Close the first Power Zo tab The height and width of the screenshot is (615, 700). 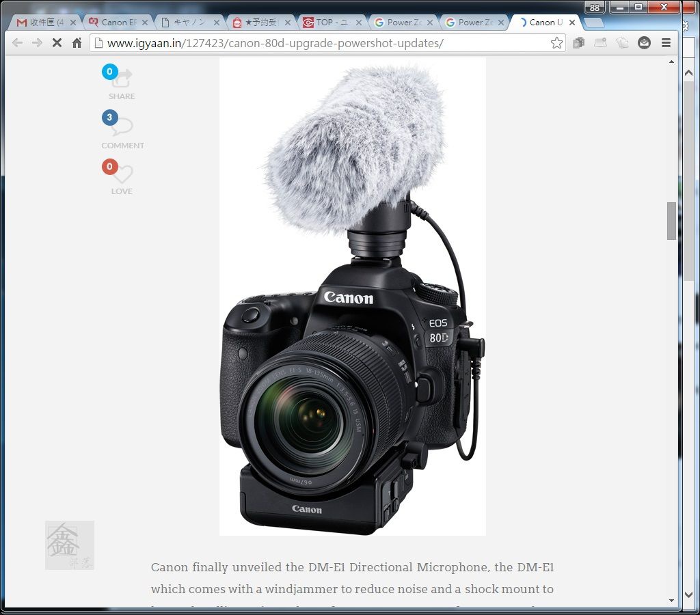pos(430,23)
